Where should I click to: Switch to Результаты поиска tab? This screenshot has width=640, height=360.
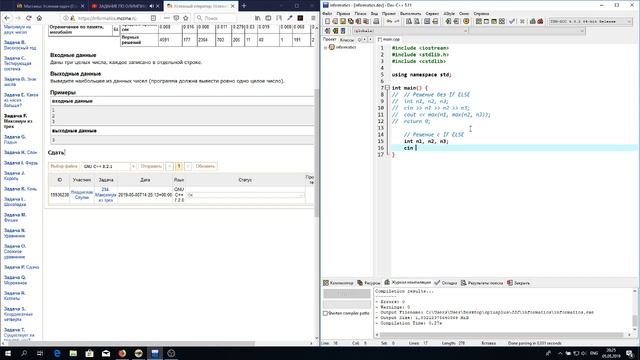(x=482, y=282)
